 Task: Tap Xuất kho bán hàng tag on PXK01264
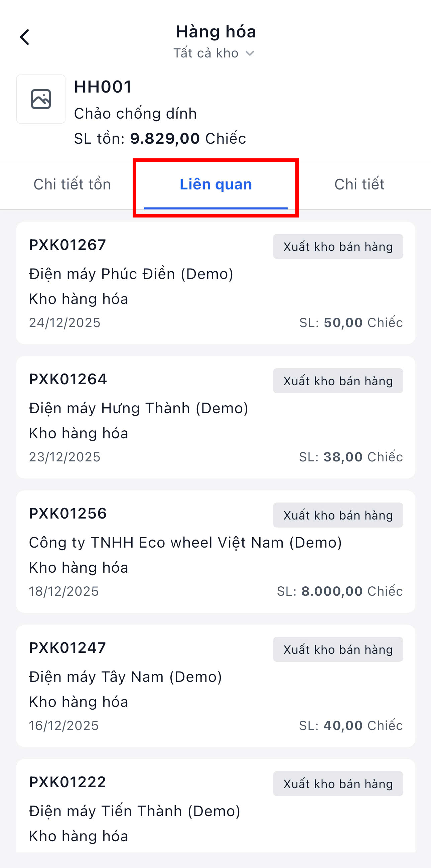click(x=338, y=381)
